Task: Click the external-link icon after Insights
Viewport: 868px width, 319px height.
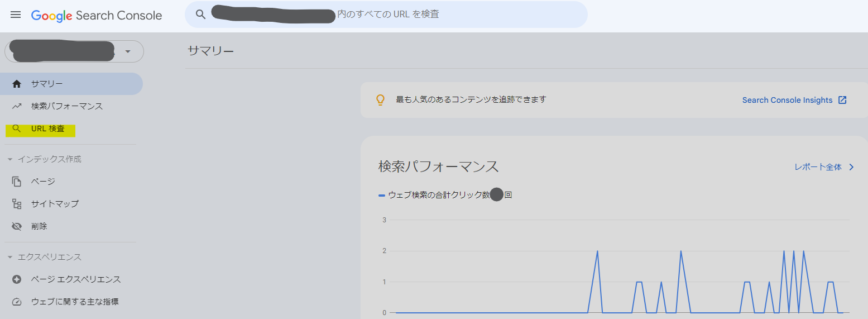Action: point(842,100)
